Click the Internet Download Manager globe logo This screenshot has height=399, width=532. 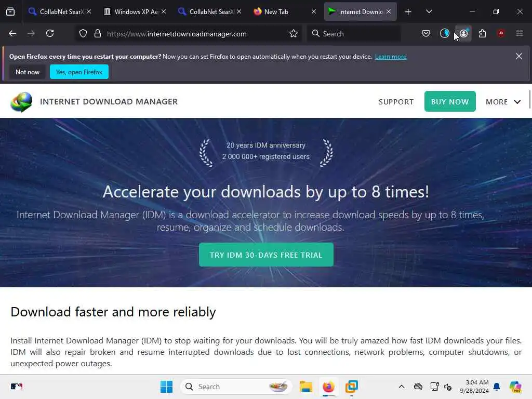(x=21, y=102)
